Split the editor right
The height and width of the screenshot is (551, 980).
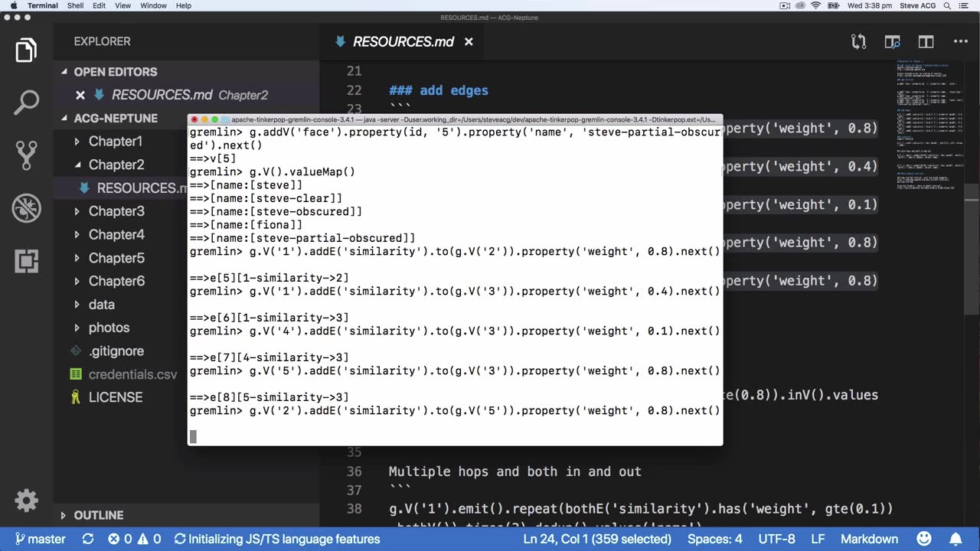click(x=926, y=42)
